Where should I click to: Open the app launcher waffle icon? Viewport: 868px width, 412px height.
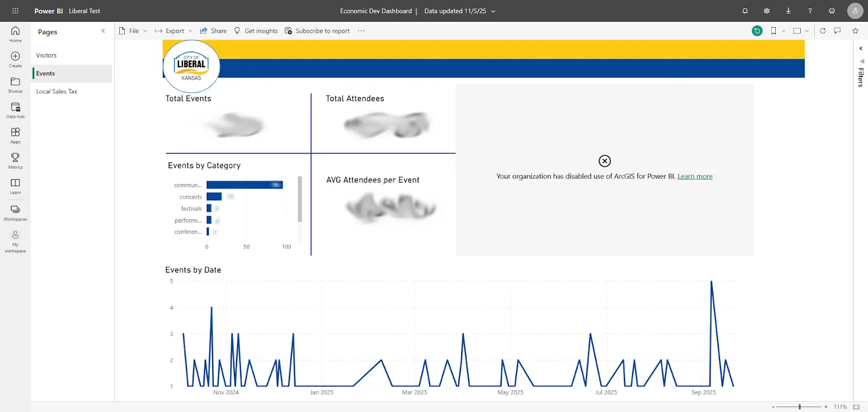tap(15, 11)
